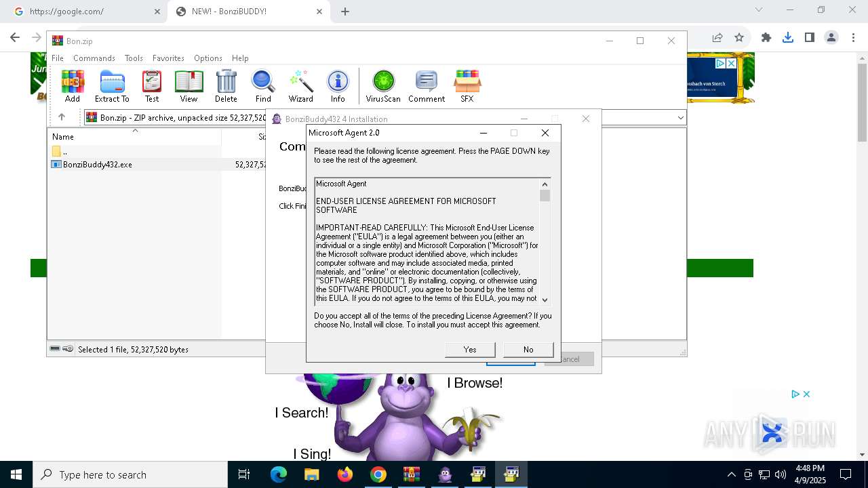Share this page icon in Chrome
This screenshot has height=488, width=868.
click(x=717, y=38)
